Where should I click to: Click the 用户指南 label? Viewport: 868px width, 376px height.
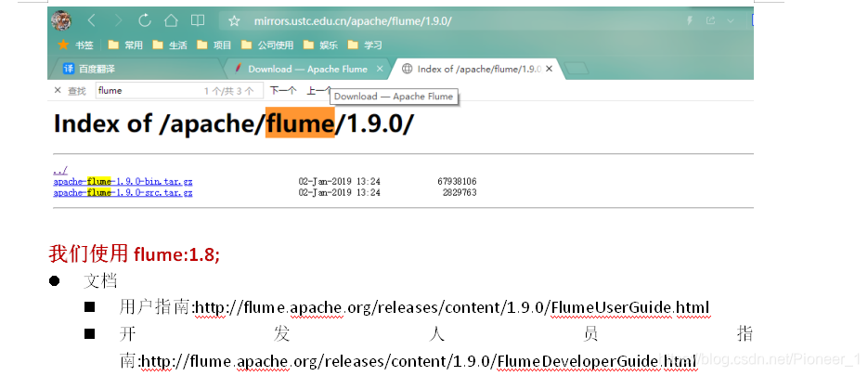[x=154, y=307]
